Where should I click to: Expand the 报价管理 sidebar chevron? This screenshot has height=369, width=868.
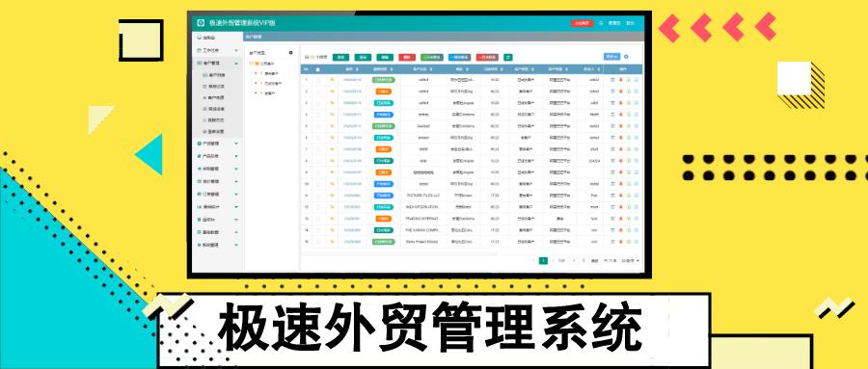236,181
